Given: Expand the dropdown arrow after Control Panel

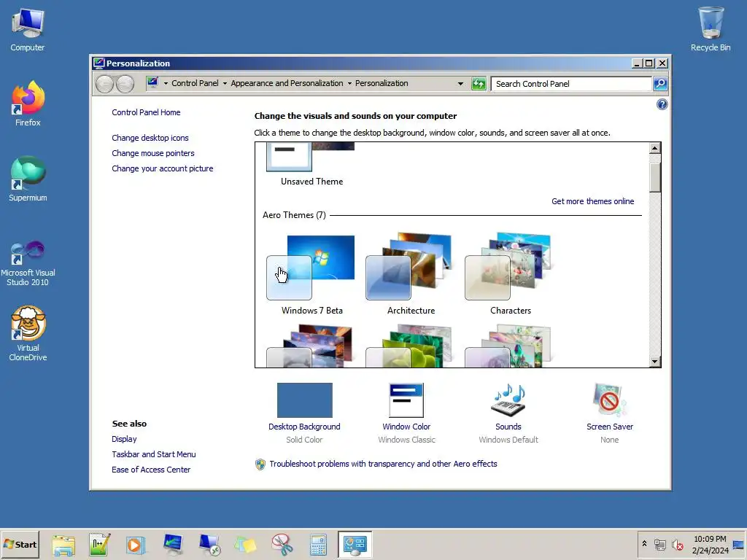Looking at the screenshot, I should pyautogui.click(x=225, y=83).
